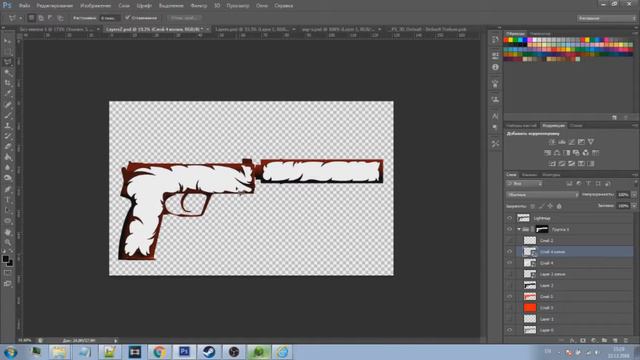The image size is (640, 360).
Task: Select the Horizontal Type tool
Action: click(x=8, y=200)
